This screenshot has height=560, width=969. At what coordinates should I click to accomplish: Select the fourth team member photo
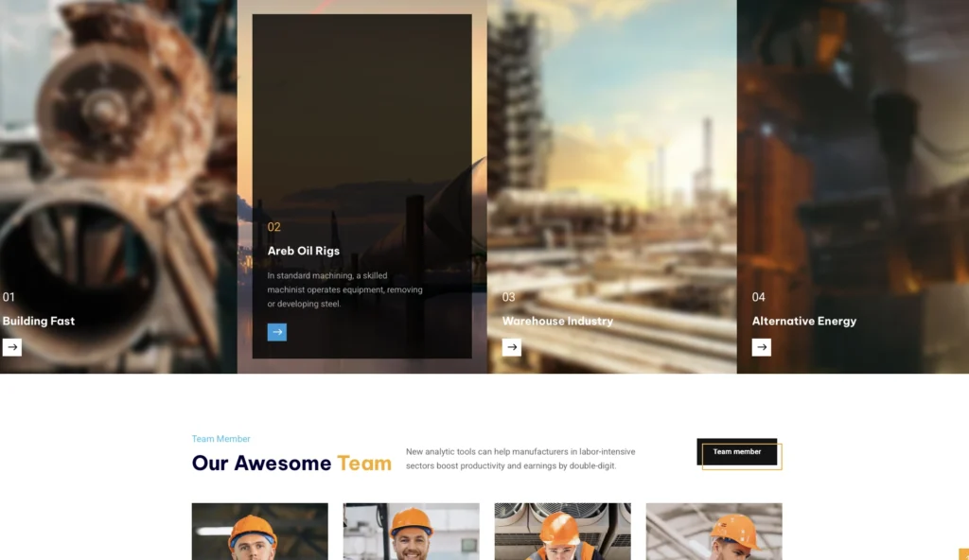tap(714, 532)
